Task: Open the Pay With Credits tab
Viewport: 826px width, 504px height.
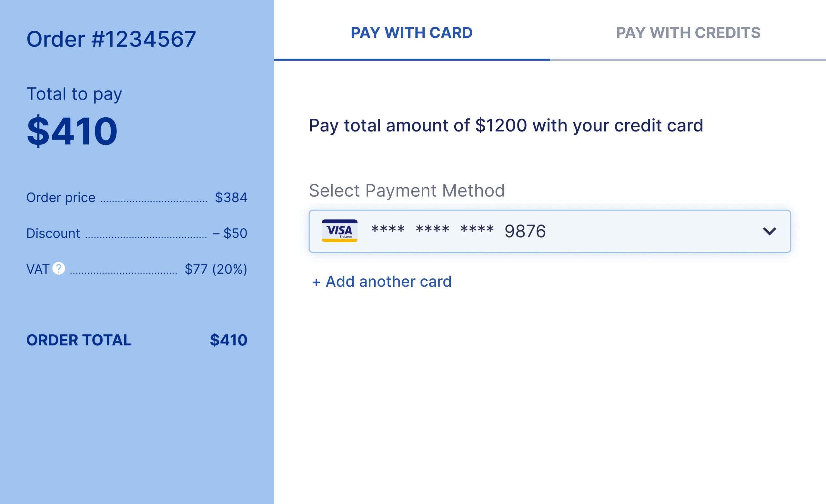Action: [688, 33]
